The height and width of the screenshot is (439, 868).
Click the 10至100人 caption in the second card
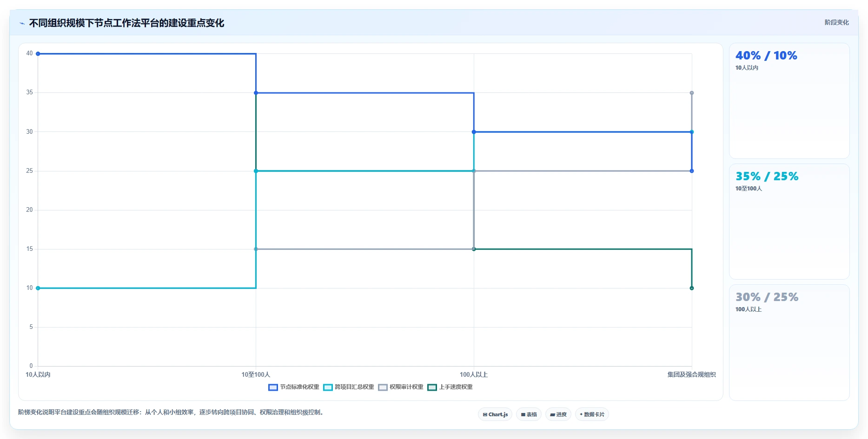coord(749,189)
